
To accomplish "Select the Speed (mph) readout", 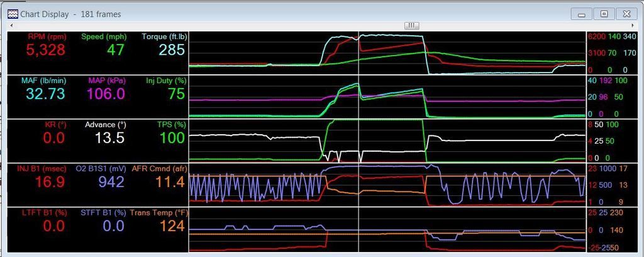I will click(x=115, y=50).
